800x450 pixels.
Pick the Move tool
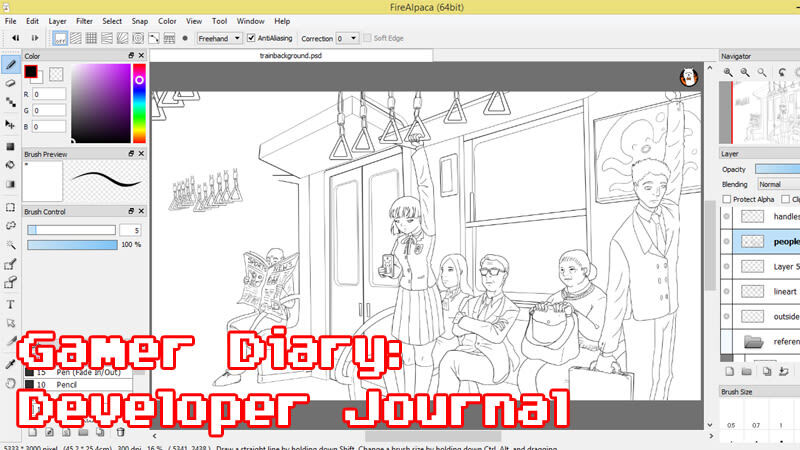tap(10, 124)
